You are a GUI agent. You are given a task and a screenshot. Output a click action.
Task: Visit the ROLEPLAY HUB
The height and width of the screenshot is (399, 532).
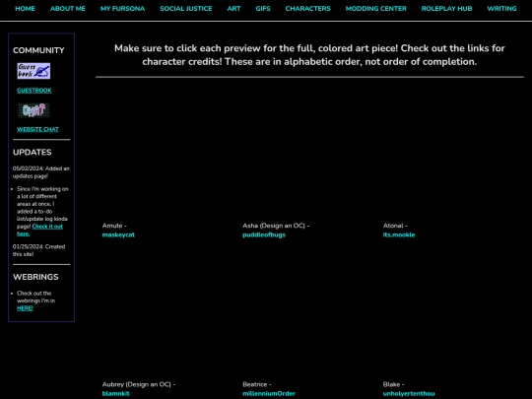point(446,9)
